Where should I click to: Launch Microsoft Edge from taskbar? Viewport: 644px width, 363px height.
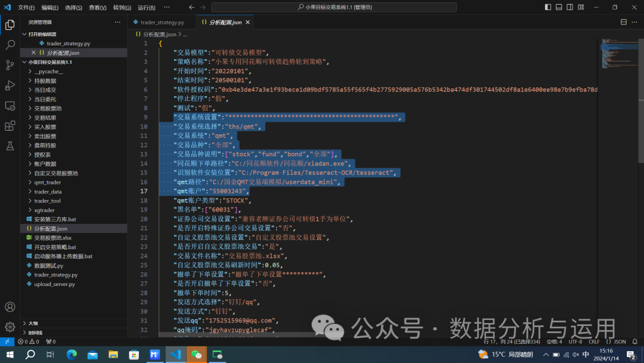click(x=72, y=355)
